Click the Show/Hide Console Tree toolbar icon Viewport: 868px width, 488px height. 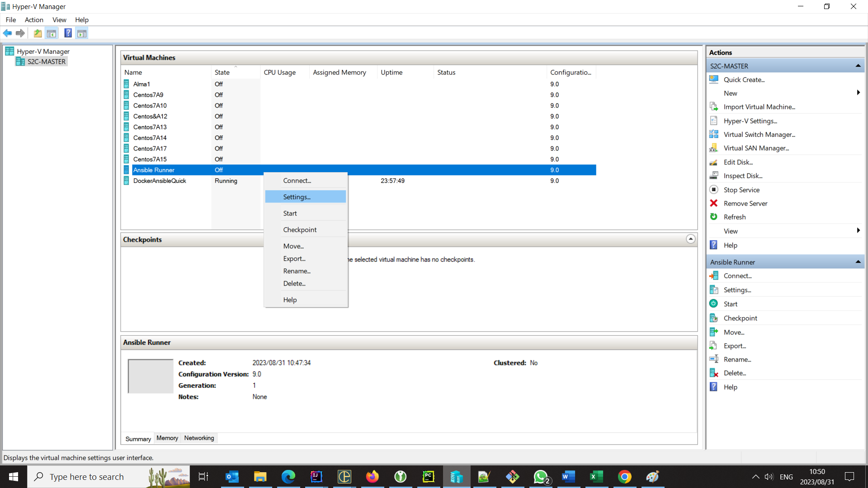click(x=52, y=33)
